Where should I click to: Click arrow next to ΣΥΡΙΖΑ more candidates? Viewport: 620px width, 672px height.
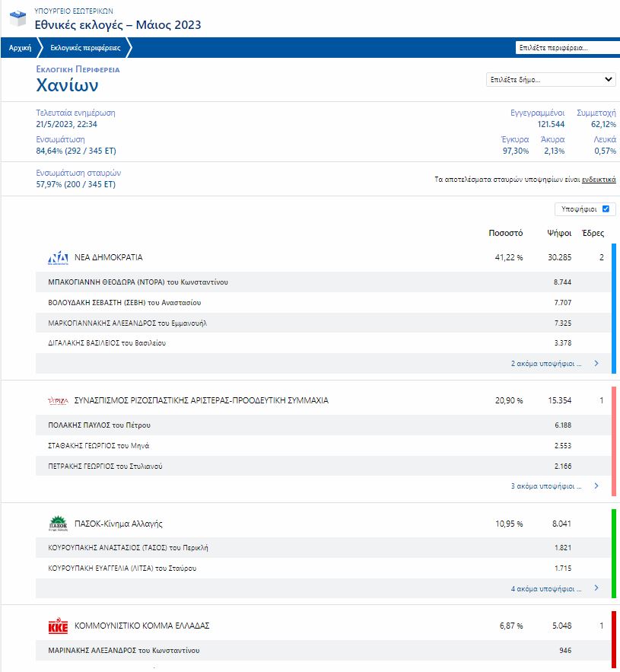[x=596, y=486]
